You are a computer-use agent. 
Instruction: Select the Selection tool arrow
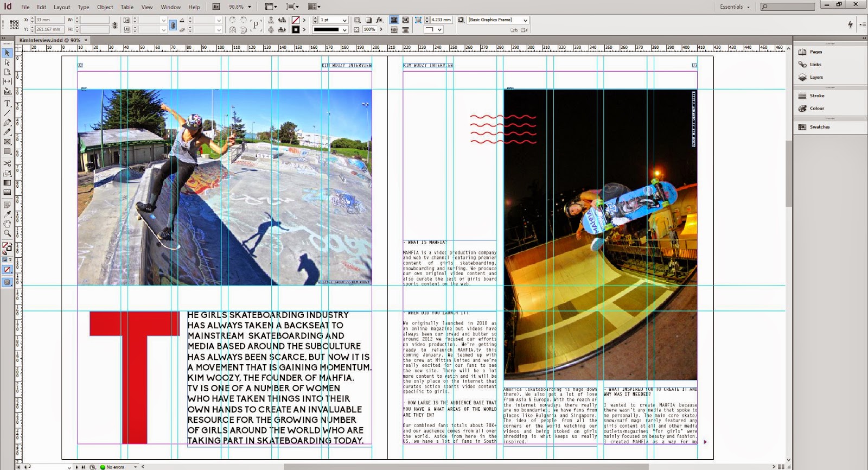tap(8, 53)
